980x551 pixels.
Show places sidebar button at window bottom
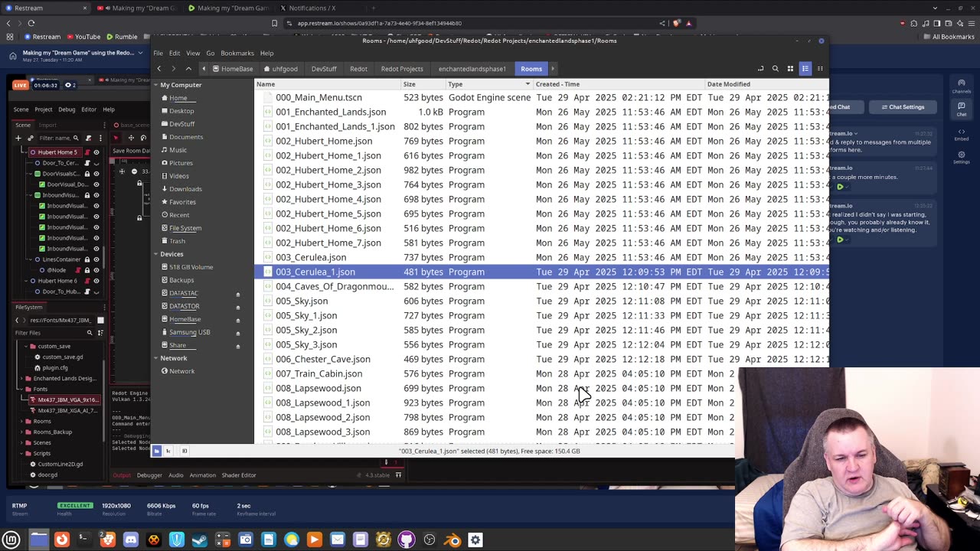point(157,451)
